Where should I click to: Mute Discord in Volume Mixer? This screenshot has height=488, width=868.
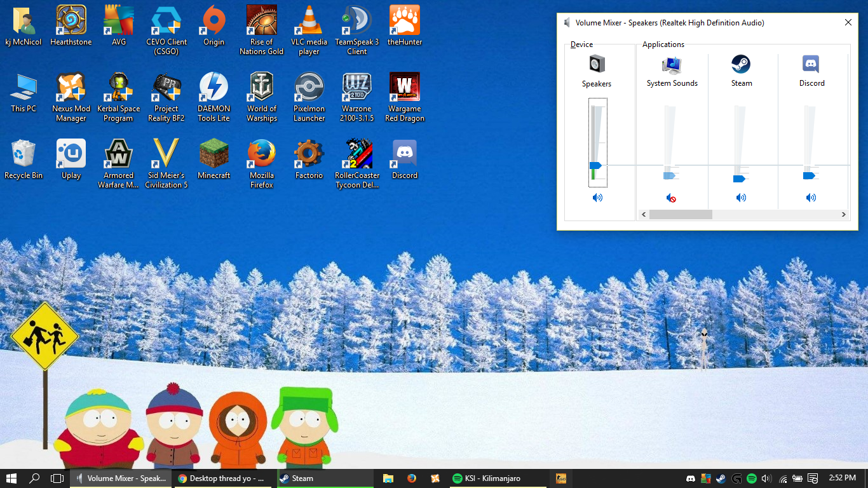click(811, 198)
